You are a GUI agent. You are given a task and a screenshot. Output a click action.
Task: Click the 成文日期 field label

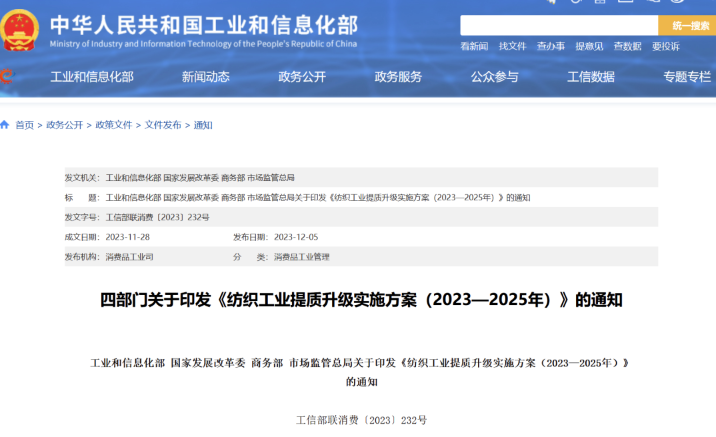[x=82, y=237]
